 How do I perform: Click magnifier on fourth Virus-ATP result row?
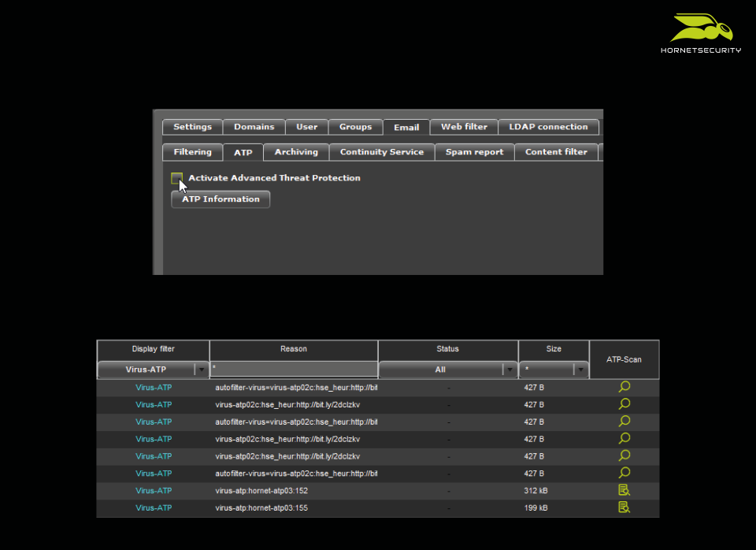[x=624, y=438]
